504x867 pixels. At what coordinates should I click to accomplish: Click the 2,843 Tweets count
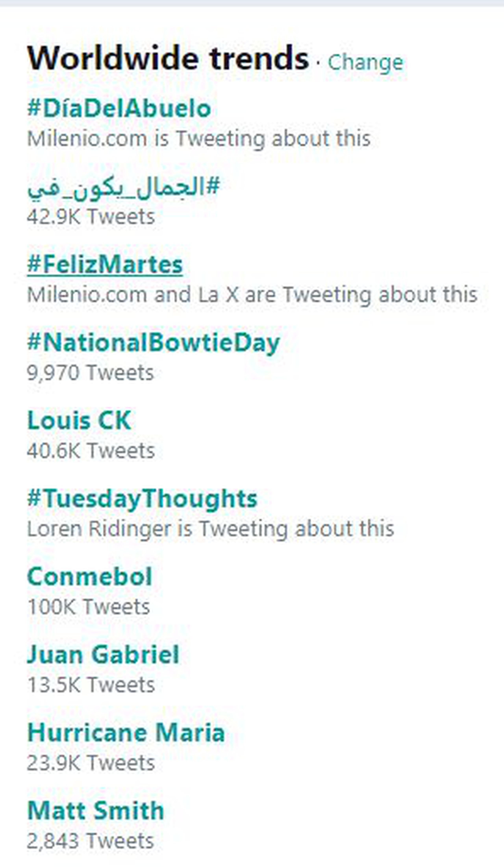coord(91,841)
